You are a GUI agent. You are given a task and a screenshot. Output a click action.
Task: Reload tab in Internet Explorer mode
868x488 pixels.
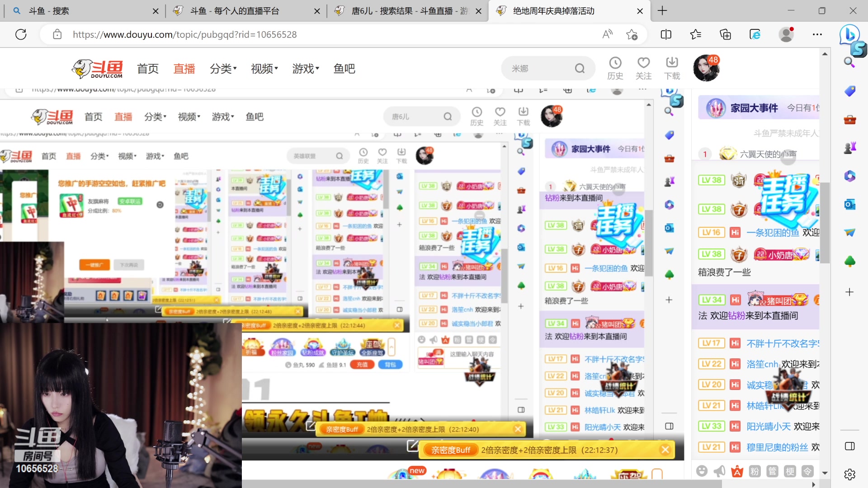pyautogui.click(x=755, y=34)
